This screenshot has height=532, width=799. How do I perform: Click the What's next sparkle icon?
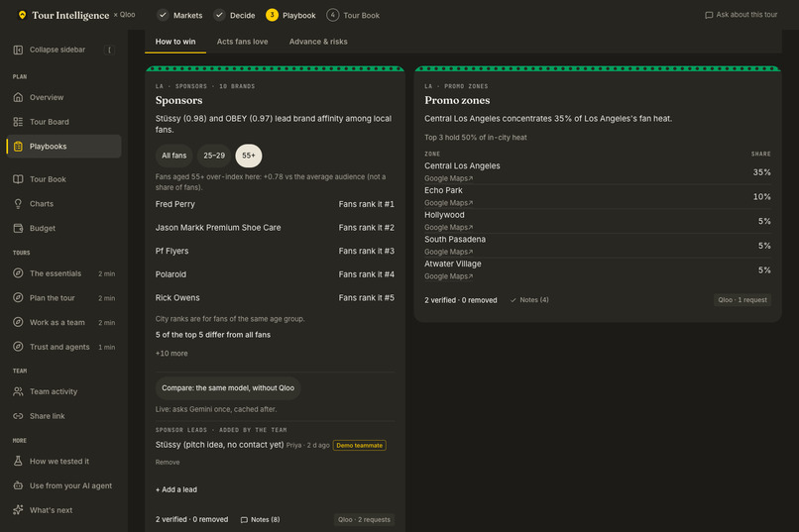(18, 509)
